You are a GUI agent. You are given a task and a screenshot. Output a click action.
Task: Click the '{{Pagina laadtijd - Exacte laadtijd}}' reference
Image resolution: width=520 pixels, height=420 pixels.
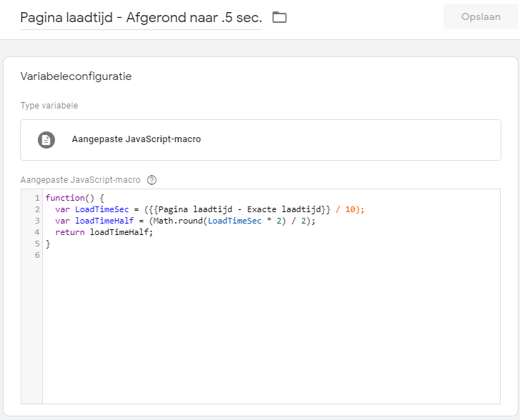click(240, 209)
